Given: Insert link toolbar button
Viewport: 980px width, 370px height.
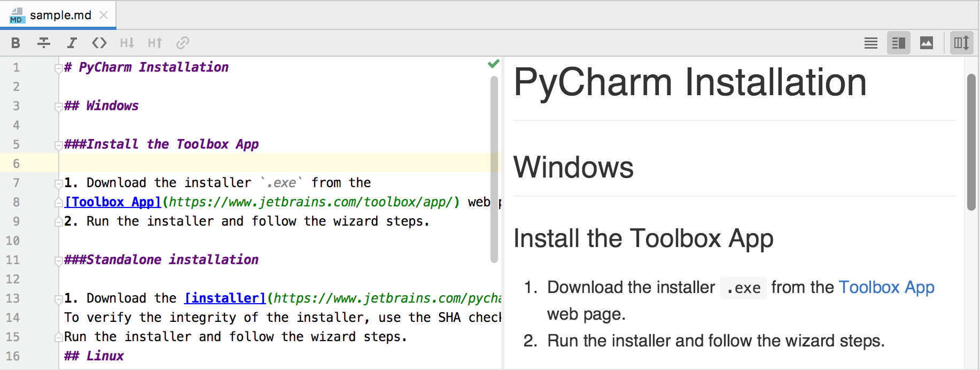Looking at the screenshot, I should point(183,43).
